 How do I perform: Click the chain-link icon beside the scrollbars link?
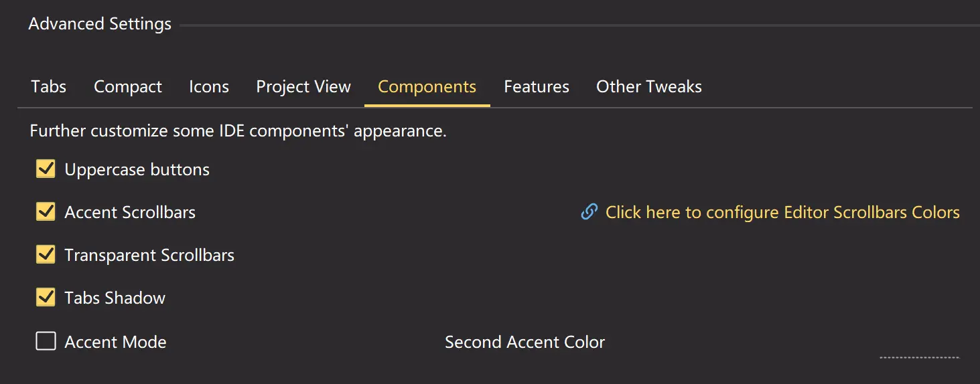point(589,212)
